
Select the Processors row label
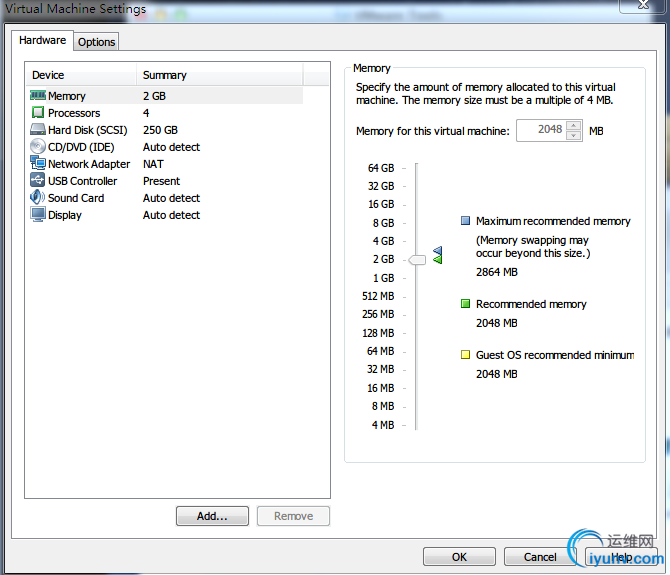tap(74, 113)
